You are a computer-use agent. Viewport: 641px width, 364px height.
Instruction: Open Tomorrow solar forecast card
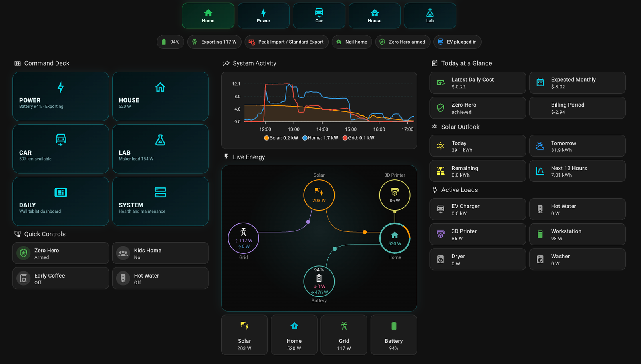coord(577,146)
